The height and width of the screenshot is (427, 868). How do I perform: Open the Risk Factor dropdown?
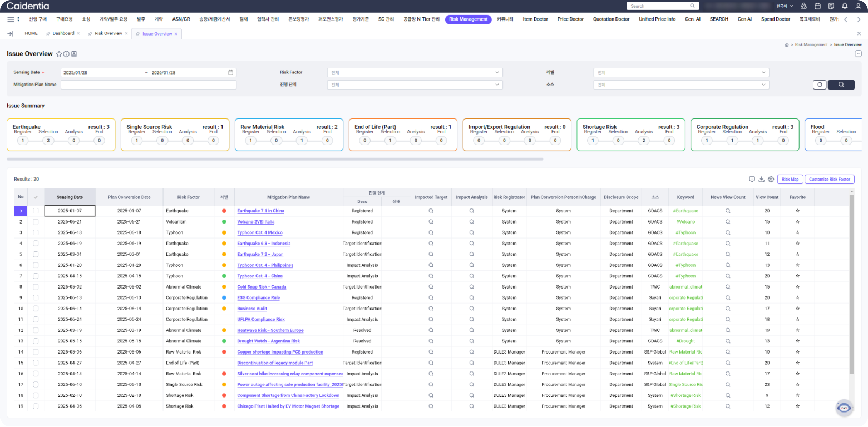coord(415,72)
